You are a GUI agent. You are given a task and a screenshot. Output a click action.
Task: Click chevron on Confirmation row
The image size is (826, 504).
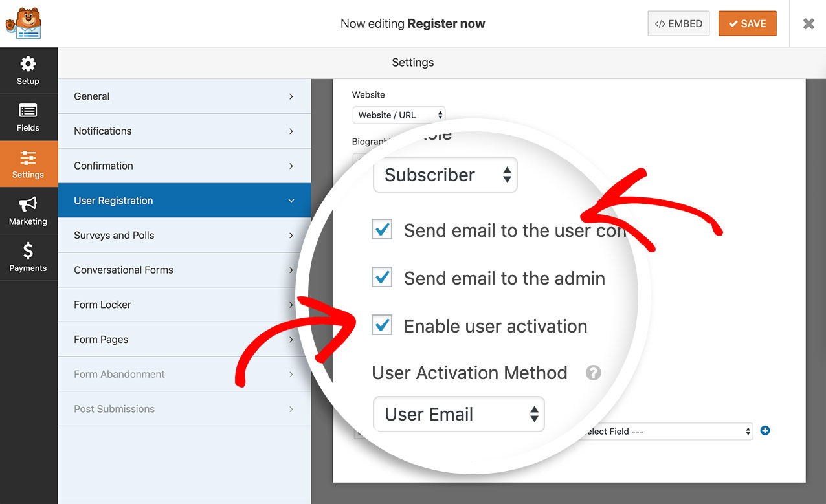291,166
